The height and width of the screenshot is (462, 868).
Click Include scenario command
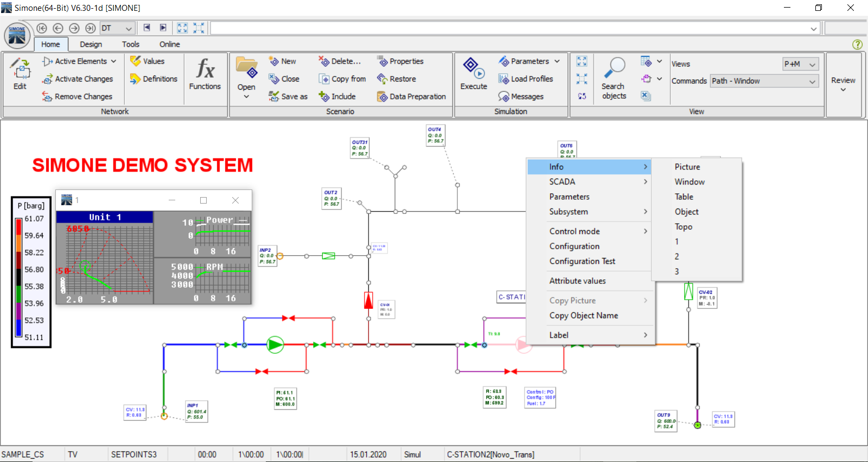tap(337, 97)
